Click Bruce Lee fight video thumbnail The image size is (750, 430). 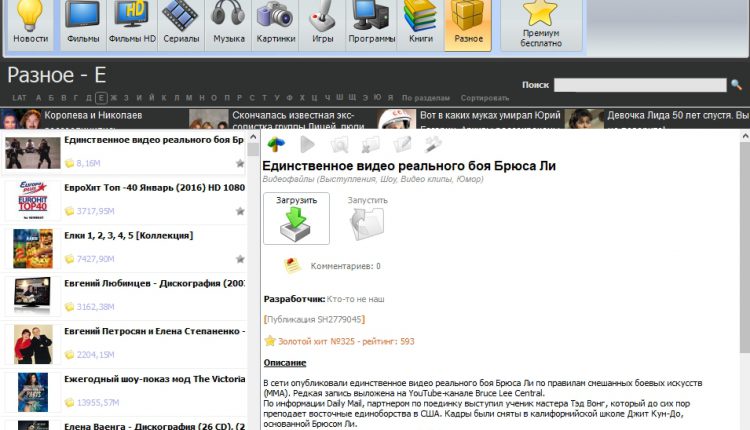click(33, 153)
